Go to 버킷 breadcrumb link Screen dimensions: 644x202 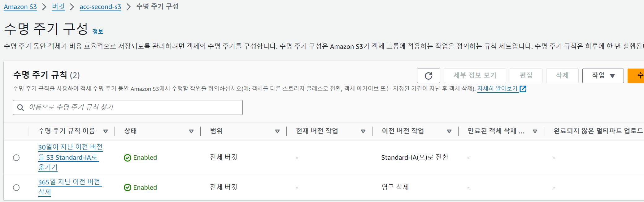coord(58,7)
